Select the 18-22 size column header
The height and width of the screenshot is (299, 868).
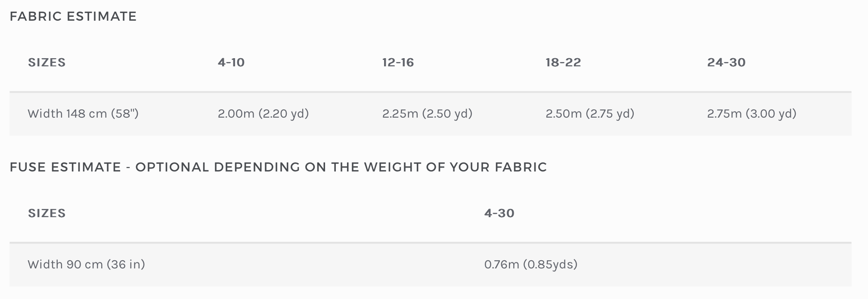pyautogui.click(x=563, y=62)
